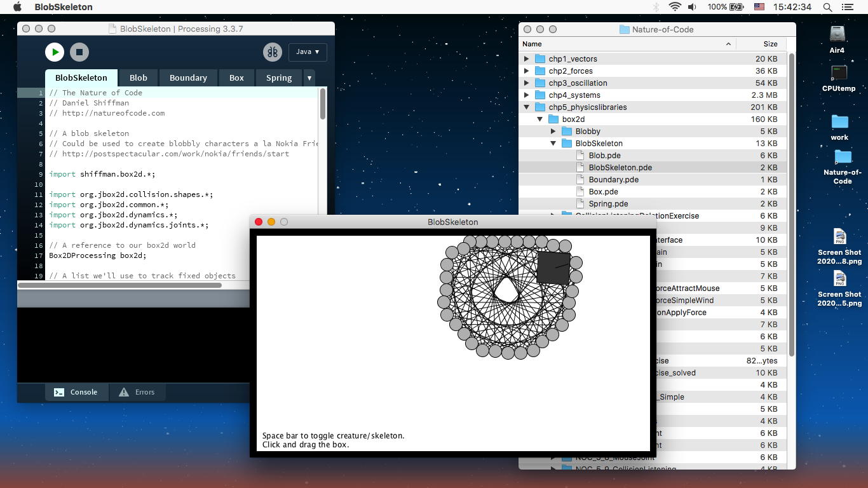
Task: Switch to the Boundary tab
Action: [188, 78]
